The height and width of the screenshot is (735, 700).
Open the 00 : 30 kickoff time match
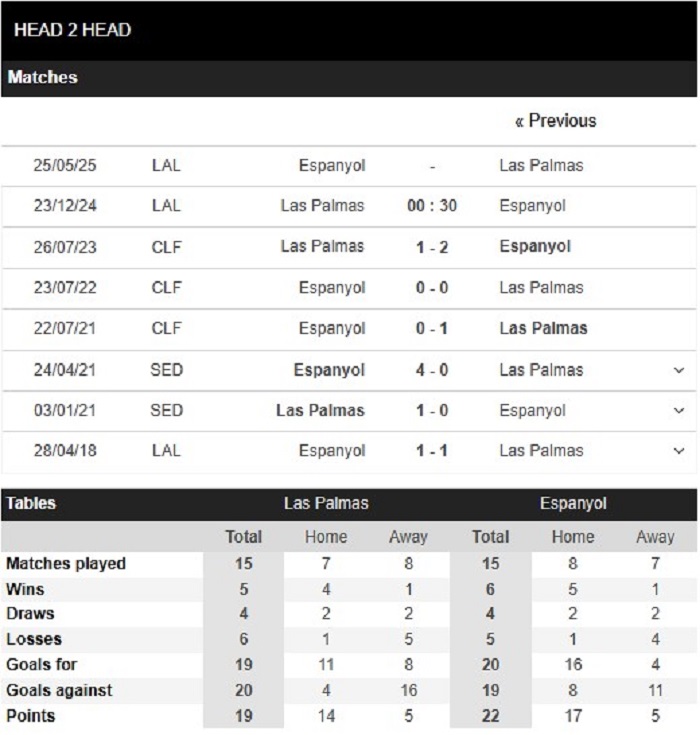[432, 206]
